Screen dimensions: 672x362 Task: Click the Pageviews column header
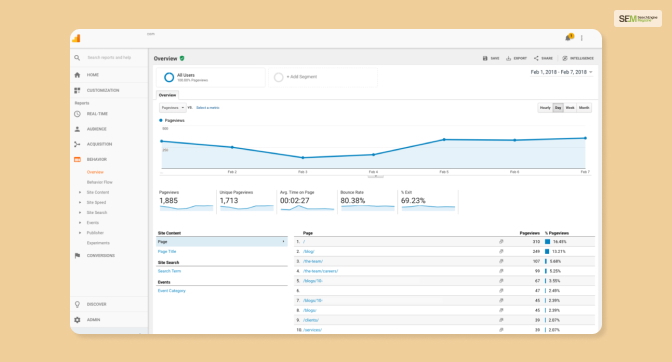(x=529, y=233)
